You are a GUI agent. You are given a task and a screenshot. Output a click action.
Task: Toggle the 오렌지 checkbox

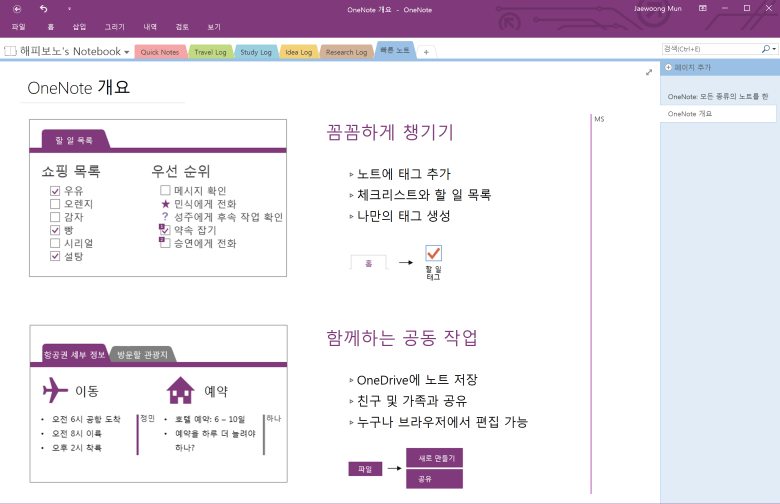(55, 204)
